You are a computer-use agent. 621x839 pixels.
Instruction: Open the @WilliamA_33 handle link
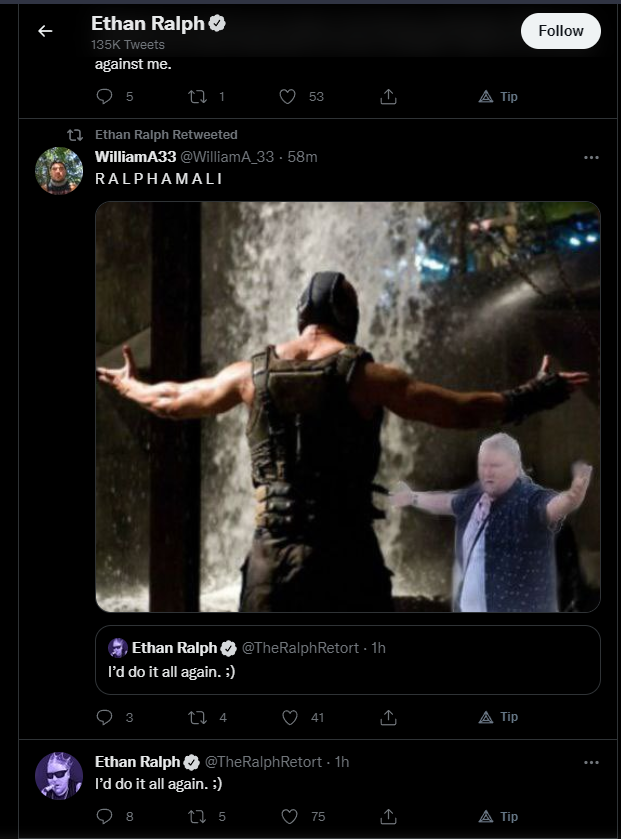[x=227, y=157]
